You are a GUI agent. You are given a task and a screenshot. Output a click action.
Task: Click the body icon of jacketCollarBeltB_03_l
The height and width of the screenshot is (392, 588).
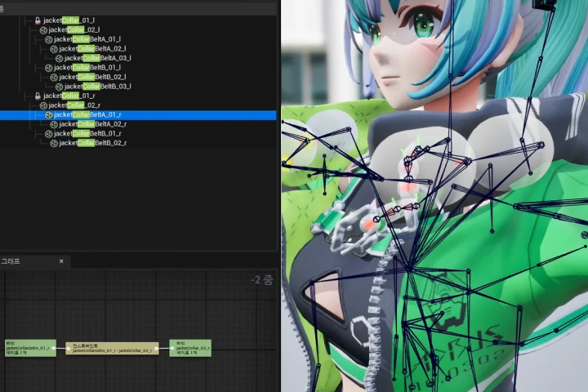point(59,87)
